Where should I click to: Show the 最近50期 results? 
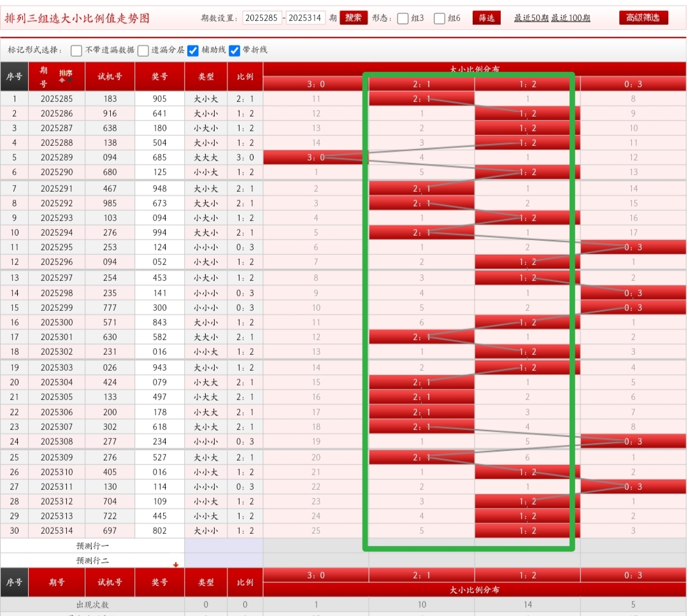click(x=531, y=18)
